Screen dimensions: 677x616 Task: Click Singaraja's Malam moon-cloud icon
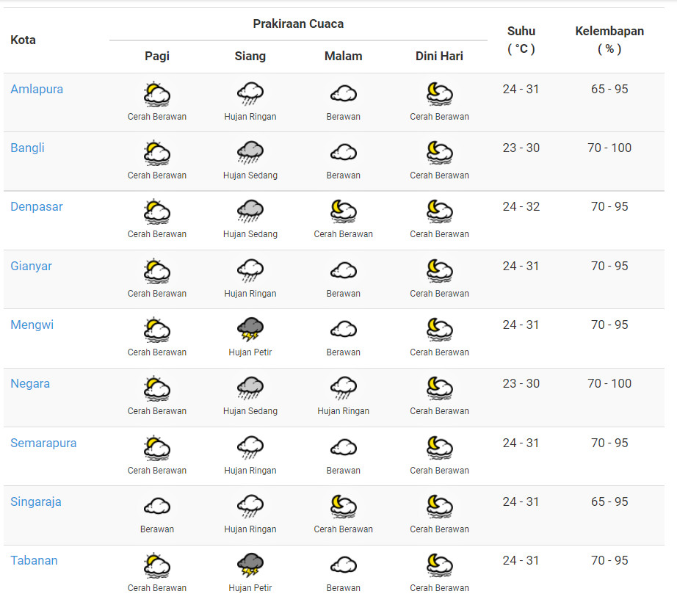pos(343,507)
